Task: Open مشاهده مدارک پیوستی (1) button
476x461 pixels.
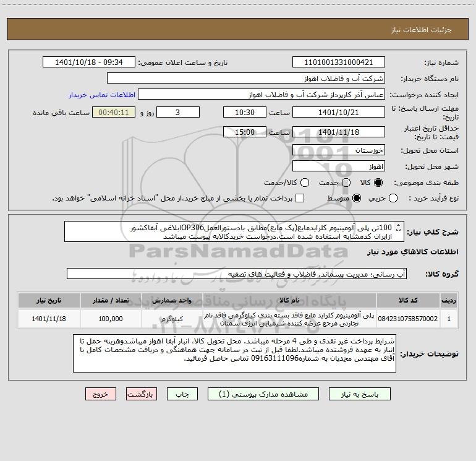Action: click(x=263, y=394)
